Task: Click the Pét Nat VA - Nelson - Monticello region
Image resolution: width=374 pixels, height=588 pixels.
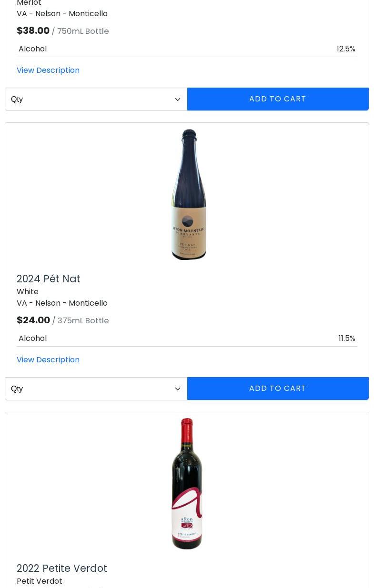Action: pos(62,303)
